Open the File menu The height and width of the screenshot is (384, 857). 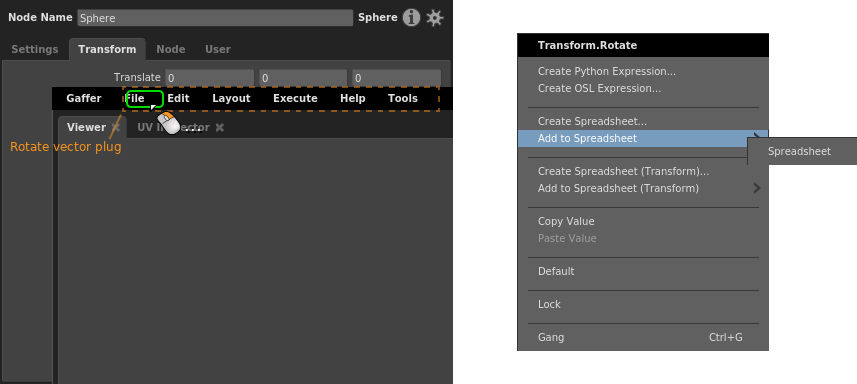[135, 98]
